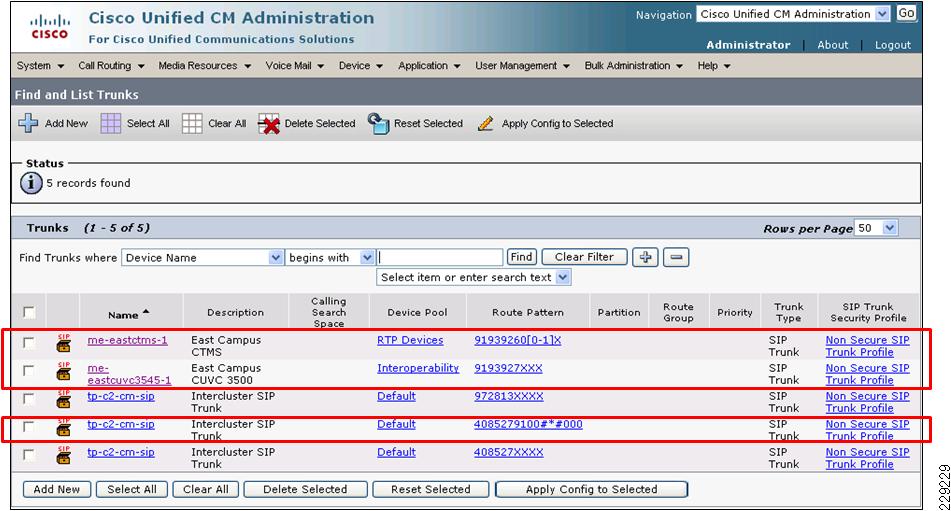The width and height of the screenshot is (951, 511).
Task: Open the Help menu
Action: [713, 65]
